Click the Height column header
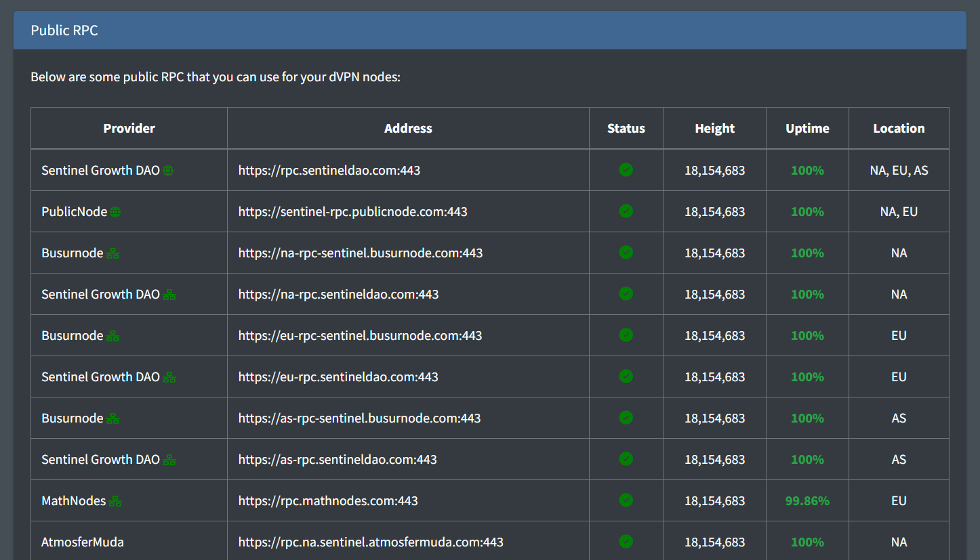 click(x=715, y=129)
